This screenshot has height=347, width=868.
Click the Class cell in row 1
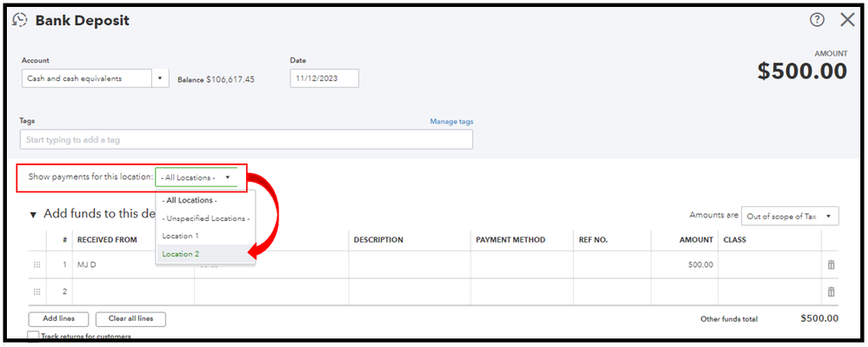pos(770,264)
